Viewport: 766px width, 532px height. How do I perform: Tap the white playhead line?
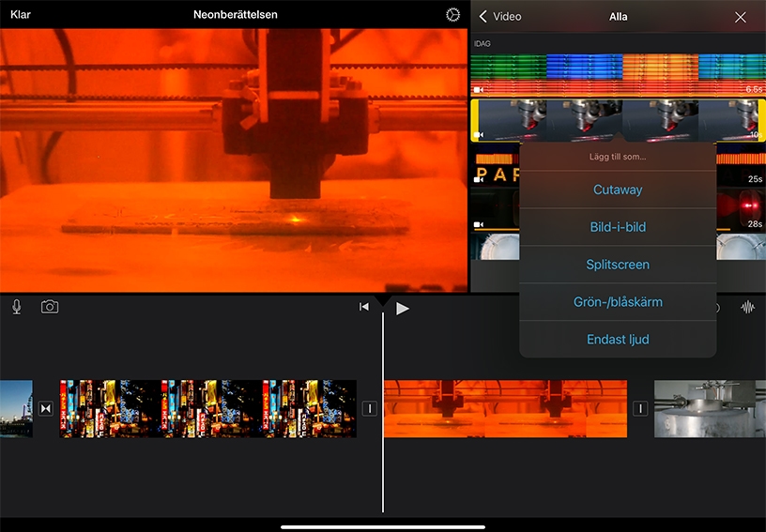382,413
